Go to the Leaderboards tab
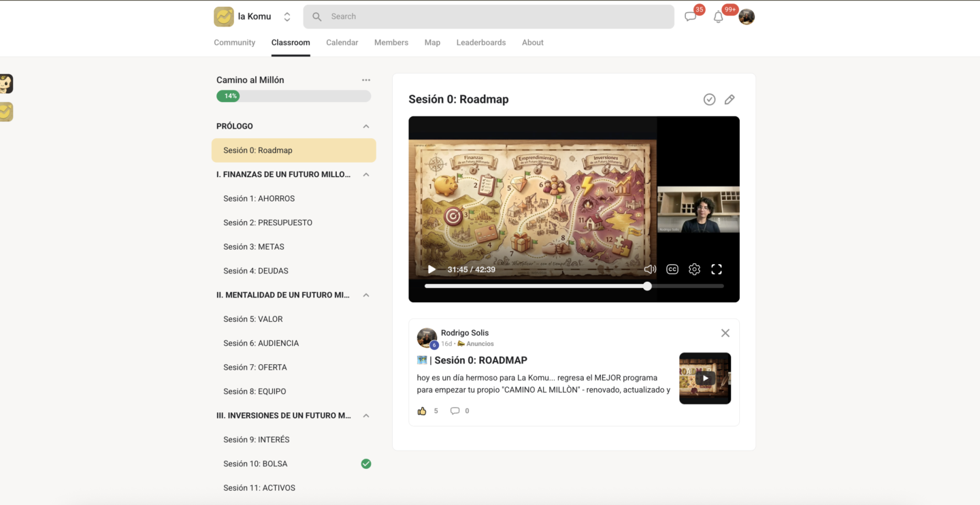Viewport: 980px width, 505px height. (481, 42)
